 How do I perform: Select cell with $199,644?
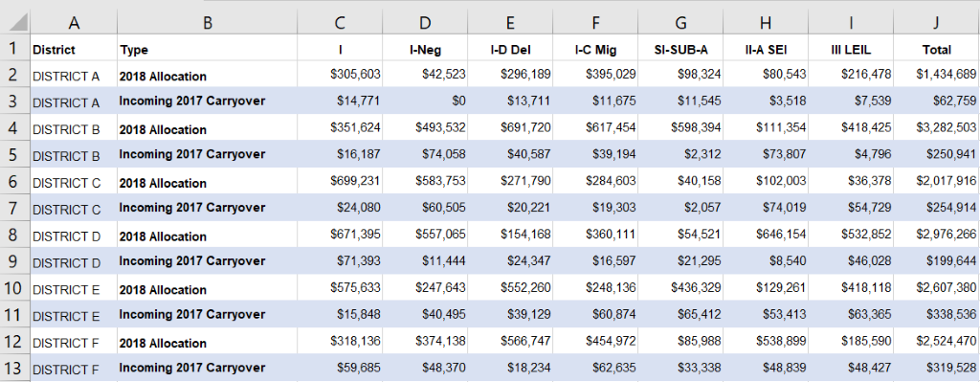pyautogui.click(x=936, y=260)
